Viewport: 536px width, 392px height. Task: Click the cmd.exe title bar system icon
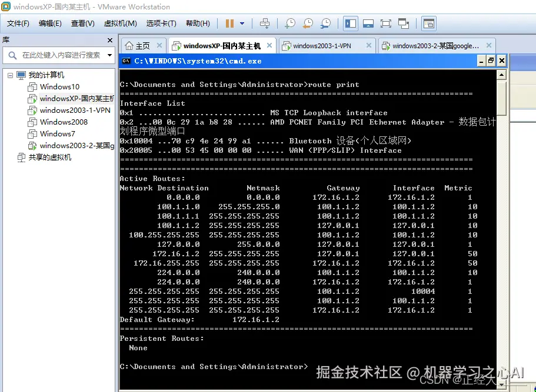[126, 61]
